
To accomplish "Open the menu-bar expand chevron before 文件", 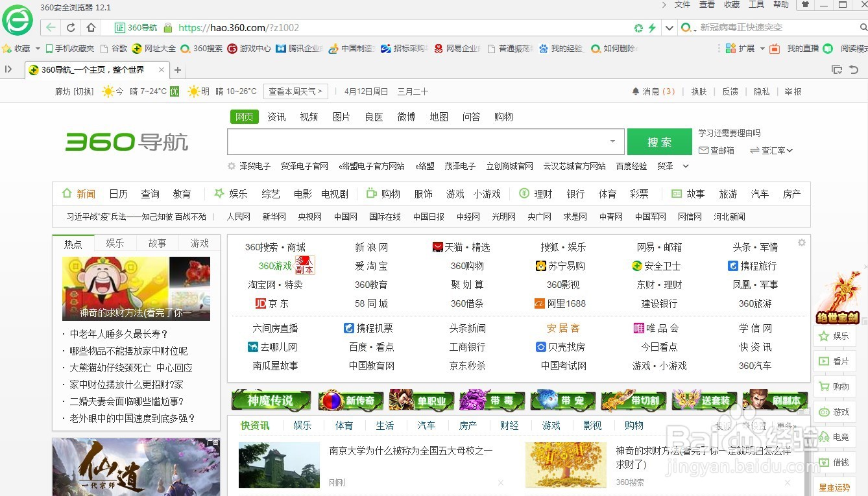I will (664, 5).
